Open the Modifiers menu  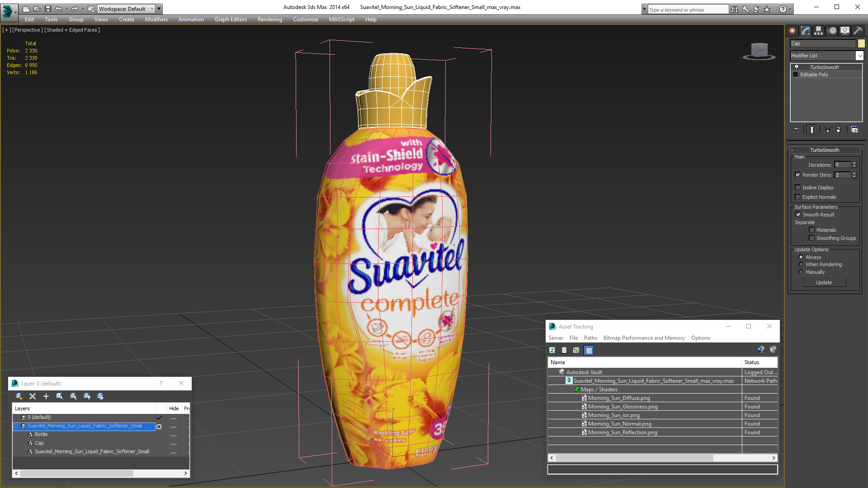(x=156, y=19)
